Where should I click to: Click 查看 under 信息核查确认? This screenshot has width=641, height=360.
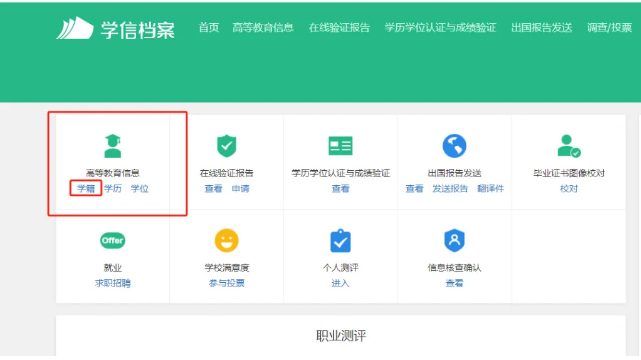454,283
